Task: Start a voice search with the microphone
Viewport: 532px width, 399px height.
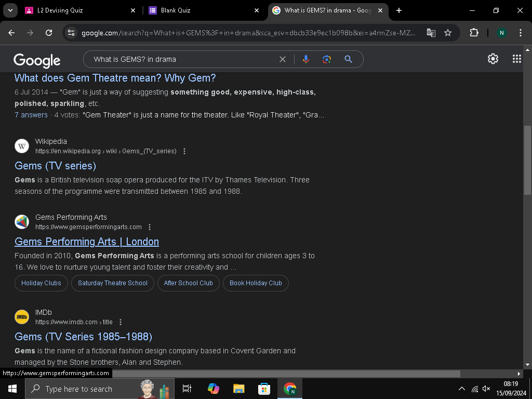Action: 305,59
